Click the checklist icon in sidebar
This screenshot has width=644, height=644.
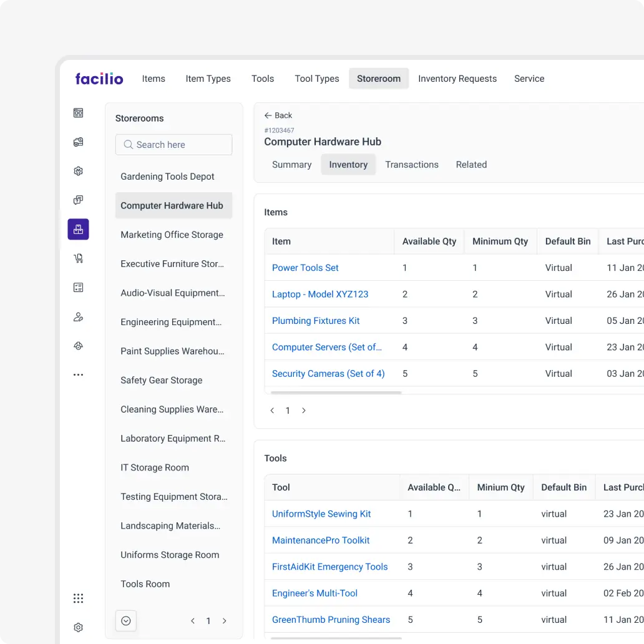78,288
